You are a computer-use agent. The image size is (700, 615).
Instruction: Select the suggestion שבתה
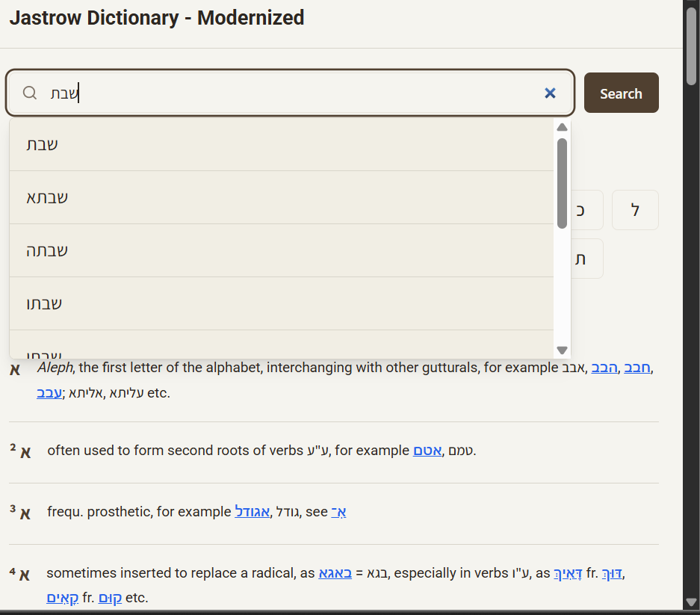[281, 250]
